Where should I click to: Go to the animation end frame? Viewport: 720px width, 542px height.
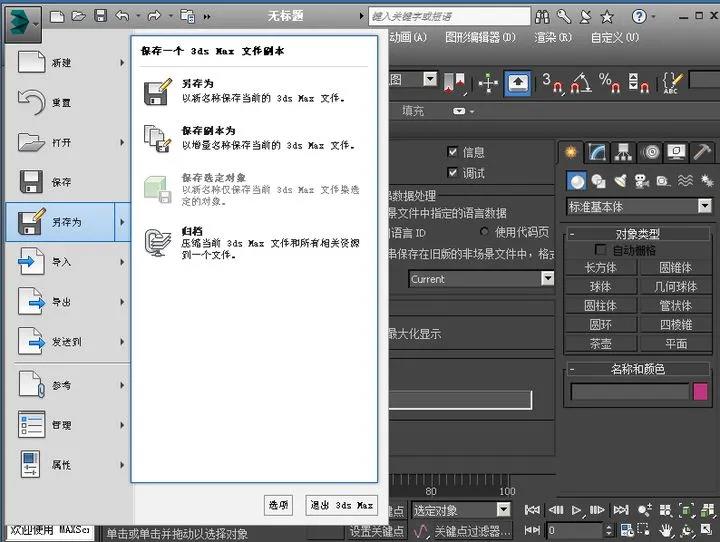[621, 510]
